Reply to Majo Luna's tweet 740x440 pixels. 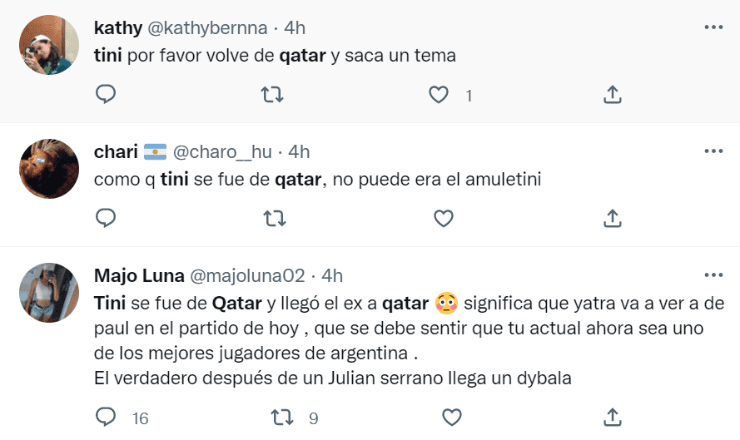(x=106, y=416)
